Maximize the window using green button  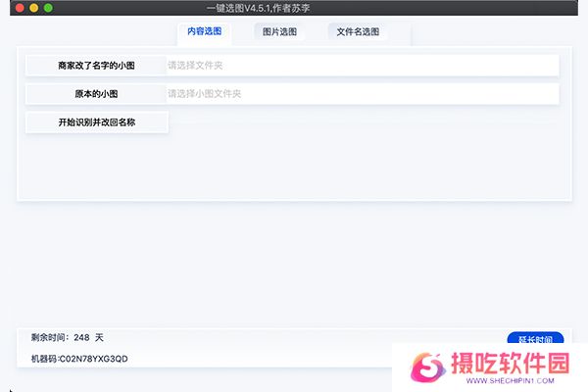(x=48, y=8)
